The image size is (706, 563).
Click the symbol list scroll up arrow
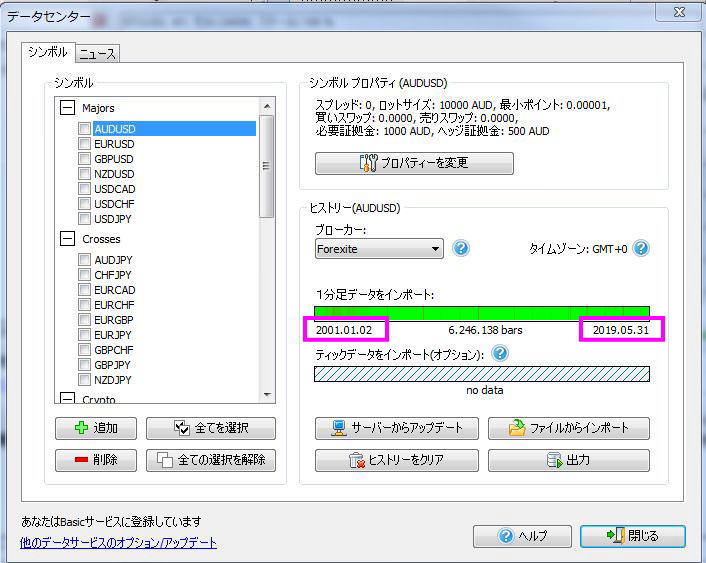click(267, 106)
